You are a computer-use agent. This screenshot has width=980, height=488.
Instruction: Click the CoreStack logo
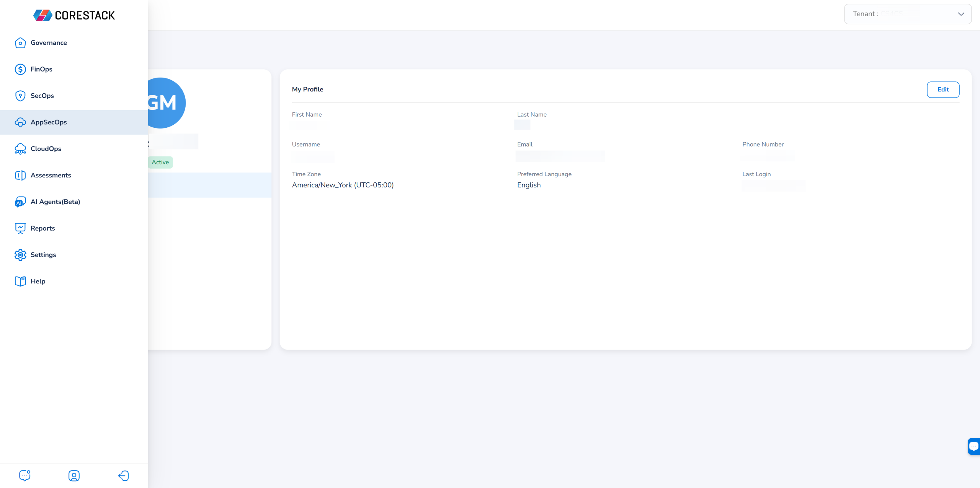pyautogui.click(x=74, y=15)
